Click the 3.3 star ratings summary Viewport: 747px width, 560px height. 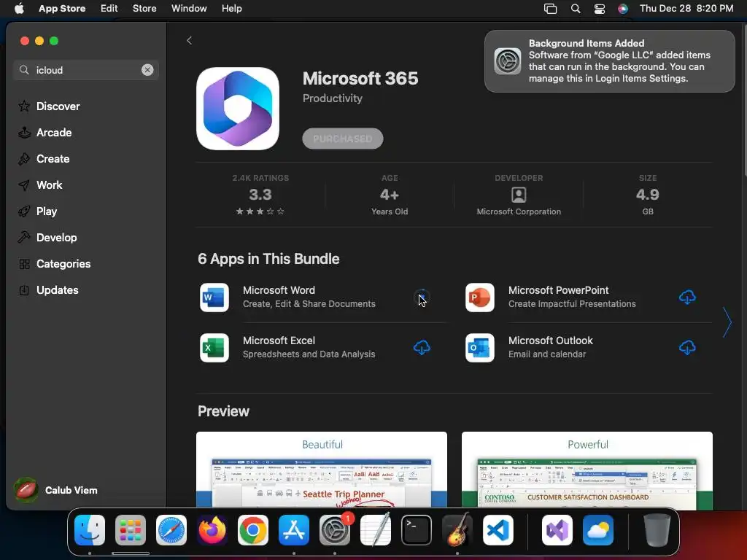(x=260, y=195)
